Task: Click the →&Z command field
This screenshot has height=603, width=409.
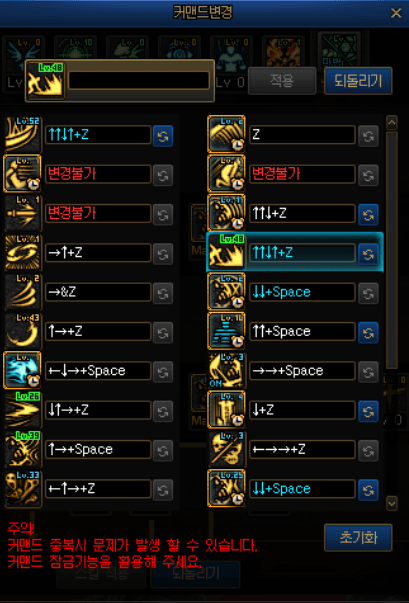Action: (x=98, y=292)
